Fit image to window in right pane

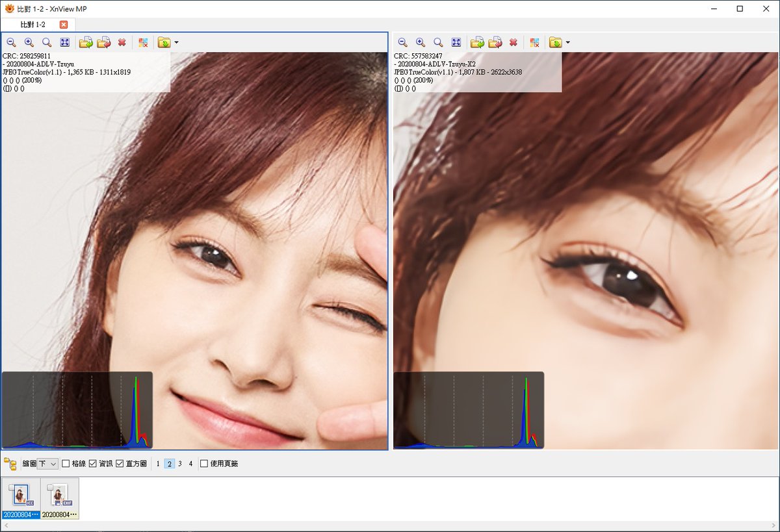[456, 42]
